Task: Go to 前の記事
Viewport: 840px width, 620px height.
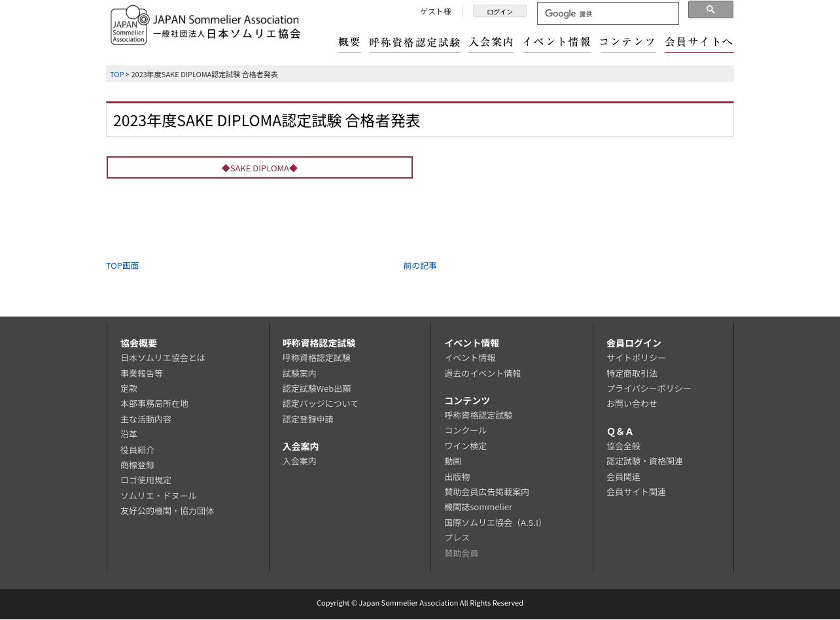Action: [420, 266]
